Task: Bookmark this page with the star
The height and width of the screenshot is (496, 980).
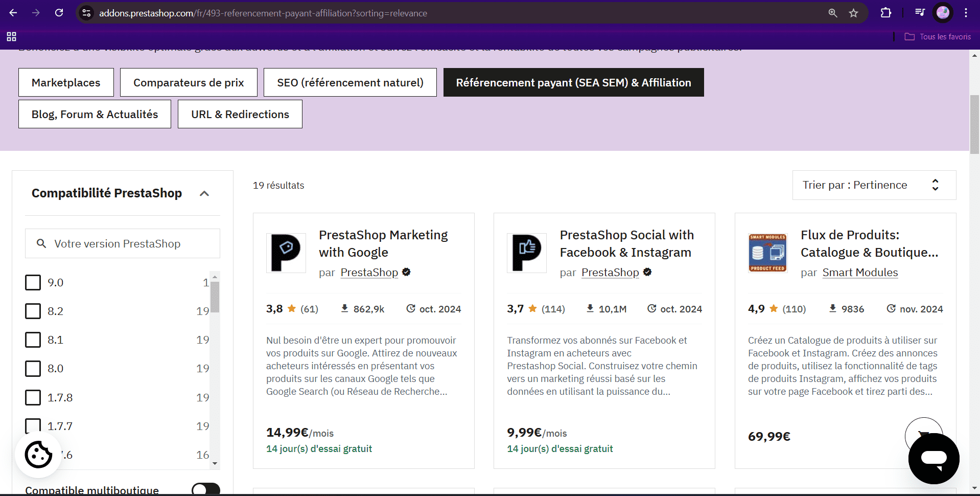Action: point(854,13)
